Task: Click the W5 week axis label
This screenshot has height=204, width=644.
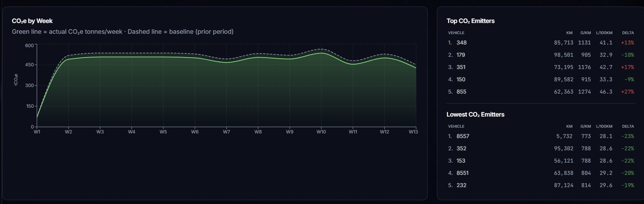Action: tap(163, 132)
